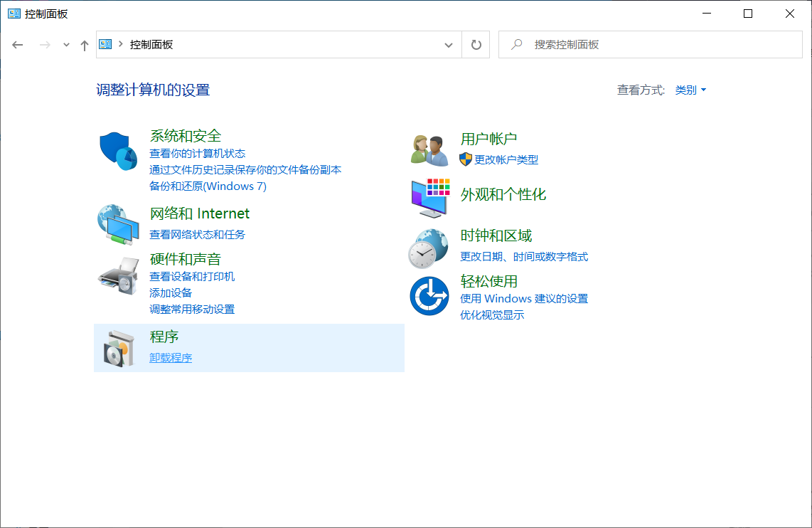The width and height of the screenshot is (812, 528).
Task: Open the 类别 view-by dropdown
Action: pyautogui.click(x=690, y=90)
